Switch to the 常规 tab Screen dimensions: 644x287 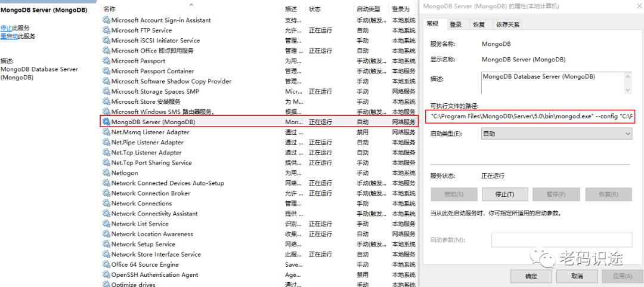(x=434, y=24)
